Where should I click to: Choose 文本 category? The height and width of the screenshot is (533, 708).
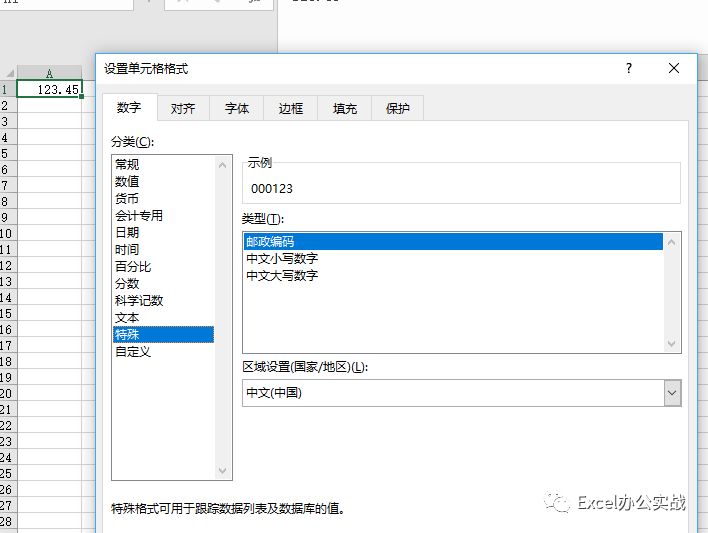click(x=163, y=318)
